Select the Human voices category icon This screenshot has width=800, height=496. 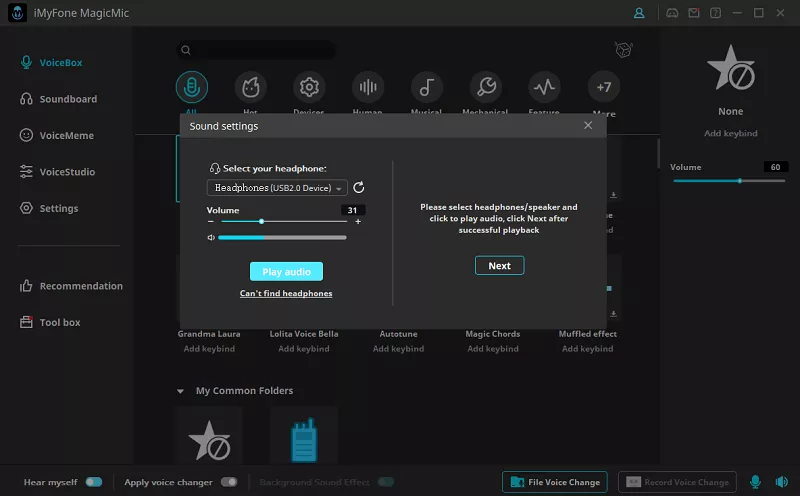[368, 87]
